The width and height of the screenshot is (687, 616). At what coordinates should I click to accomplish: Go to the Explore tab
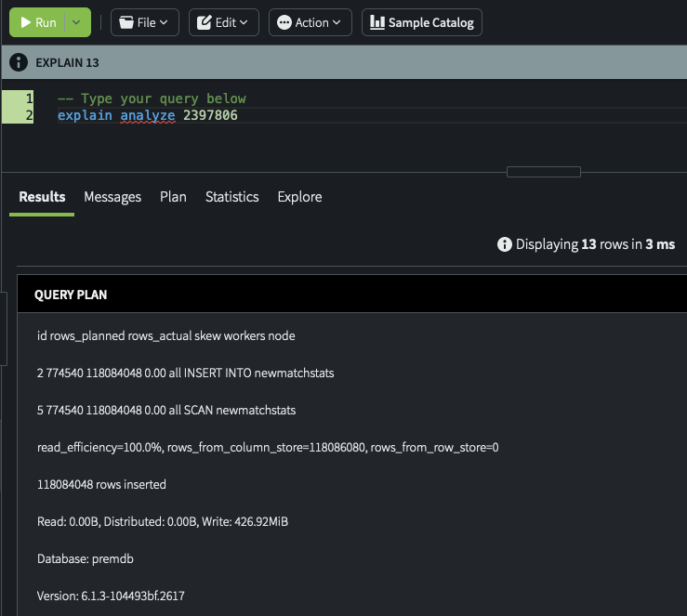tap(299, 197)
